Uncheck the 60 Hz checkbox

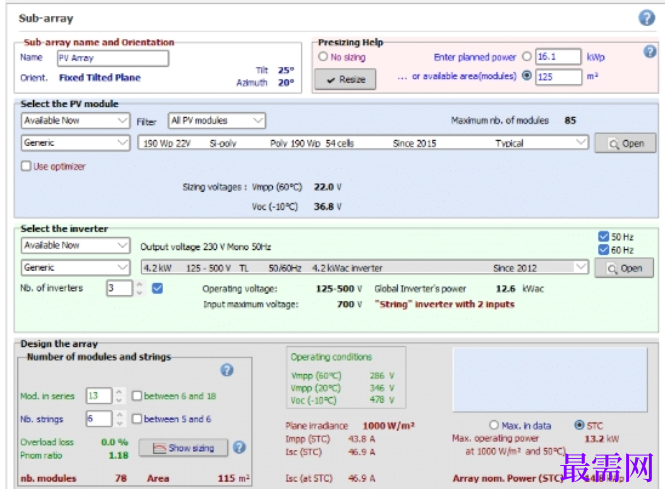pos(603,250)
